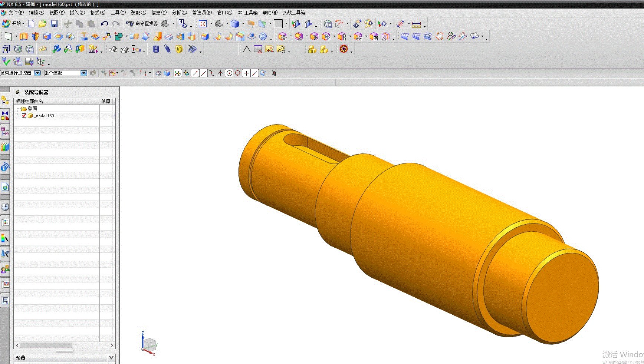Open the 编辑(E) menu
This screenshot has width=644, height=364.
pyautogui.click(x=36, y=13)
